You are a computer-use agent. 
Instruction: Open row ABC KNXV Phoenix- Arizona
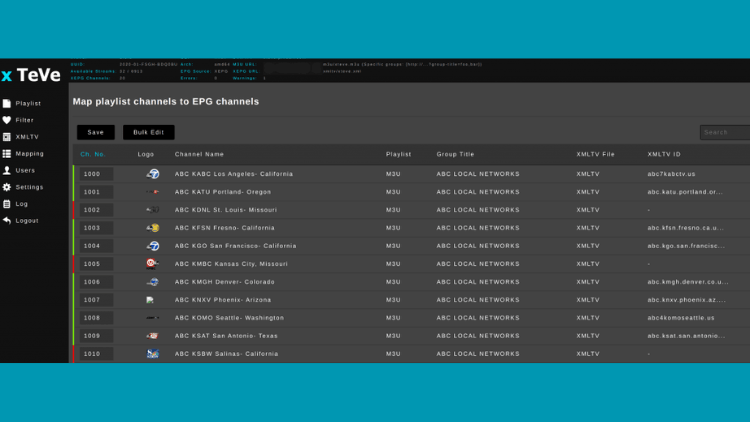[411, 300]
